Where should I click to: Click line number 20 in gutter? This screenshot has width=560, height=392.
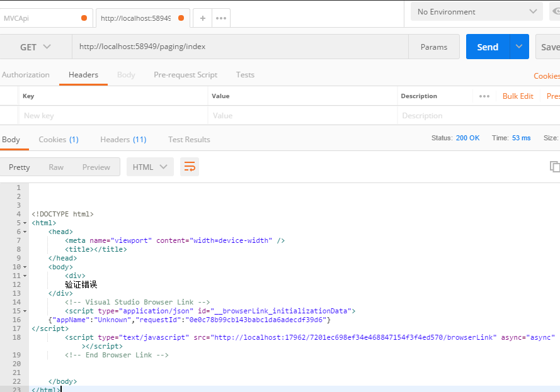pos(17,364)
